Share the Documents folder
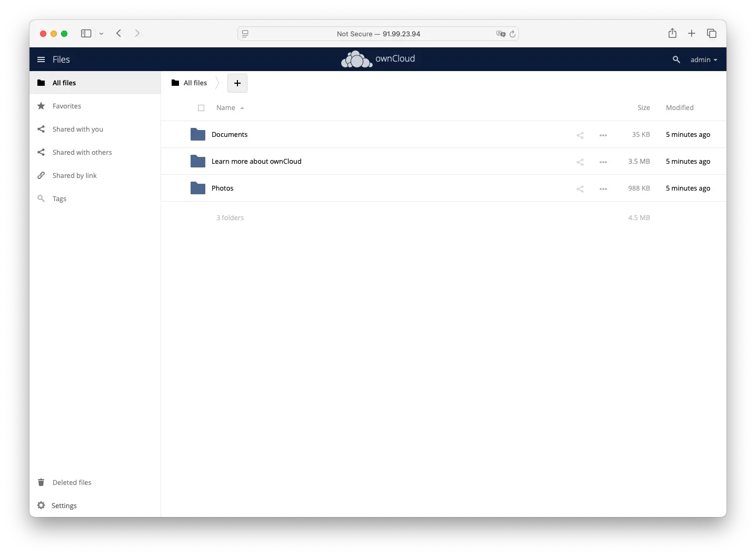756x556 pixels. (579, 135)
